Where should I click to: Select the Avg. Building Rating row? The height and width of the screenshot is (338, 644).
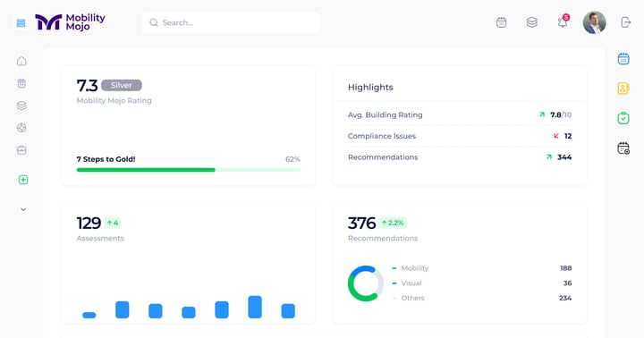(460, 115)
